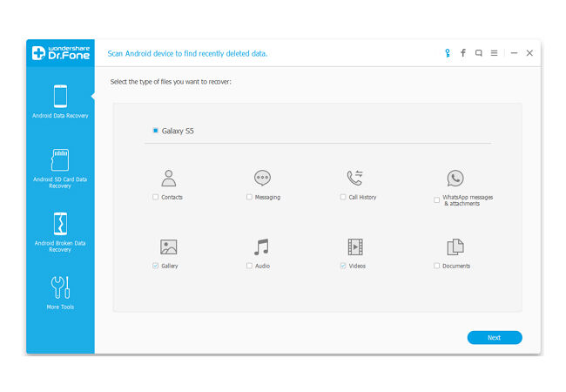Click 'Scan Android device to find recently deleted data.' heading
The width and height of the screenshot is (566, 392).
click(187, 54)
